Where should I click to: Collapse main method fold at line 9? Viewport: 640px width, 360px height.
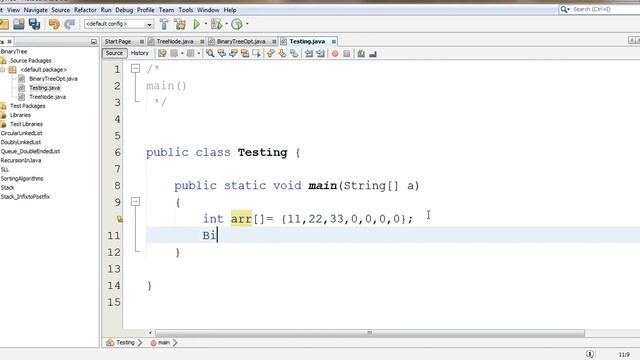tap(136, 202)
